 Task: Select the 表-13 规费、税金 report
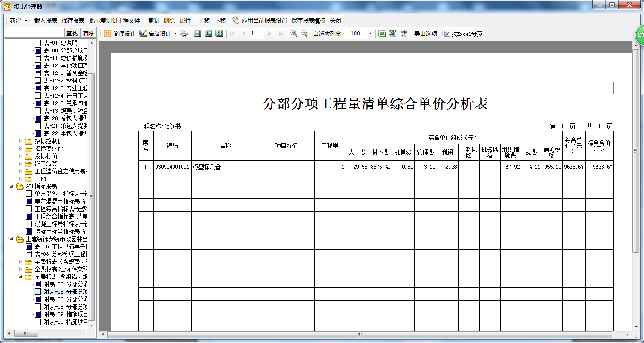coord(66,111)
